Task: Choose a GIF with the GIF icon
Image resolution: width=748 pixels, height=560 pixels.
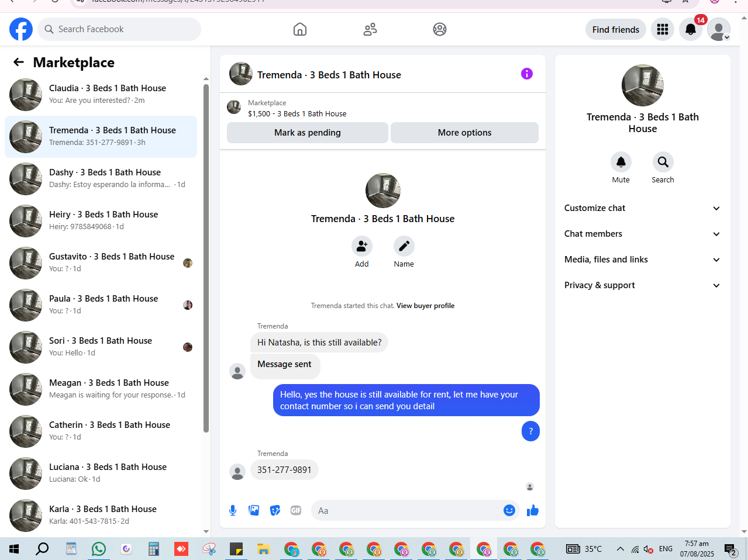Action: click(296, 510)
